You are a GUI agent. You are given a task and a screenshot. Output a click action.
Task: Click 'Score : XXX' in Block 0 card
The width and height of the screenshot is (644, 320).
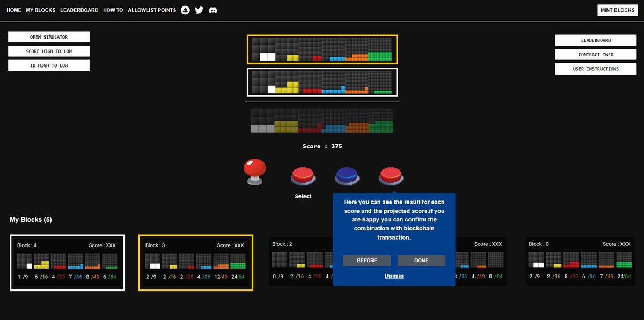pyautogui.click(x=617, y=244)
